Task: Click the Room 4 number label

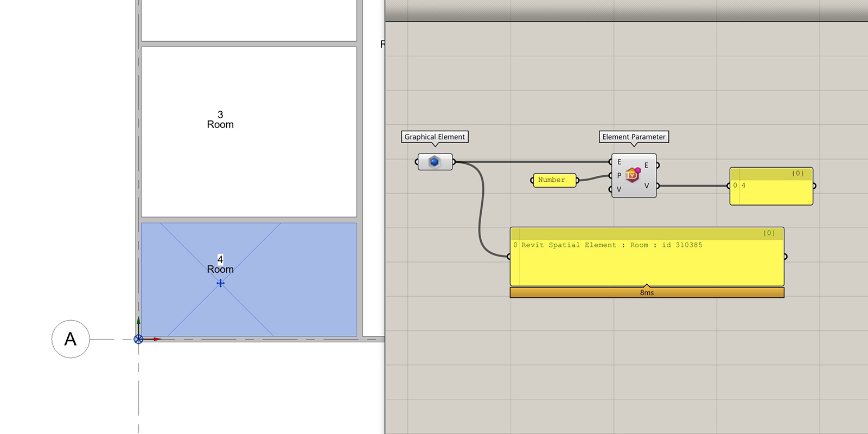Action: pos(220,259)
